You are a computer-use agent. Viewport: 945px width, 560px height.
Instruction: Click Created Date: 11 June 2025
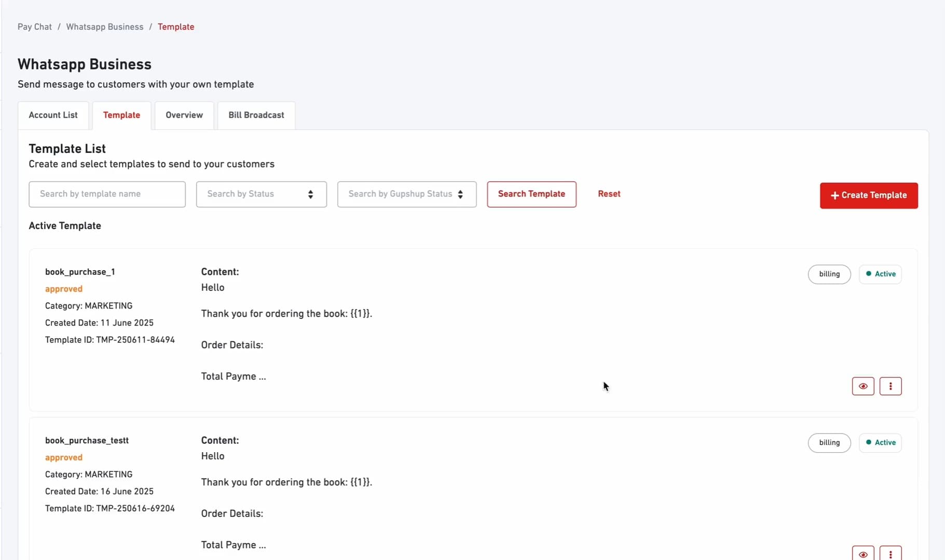(x=99, y=323)
